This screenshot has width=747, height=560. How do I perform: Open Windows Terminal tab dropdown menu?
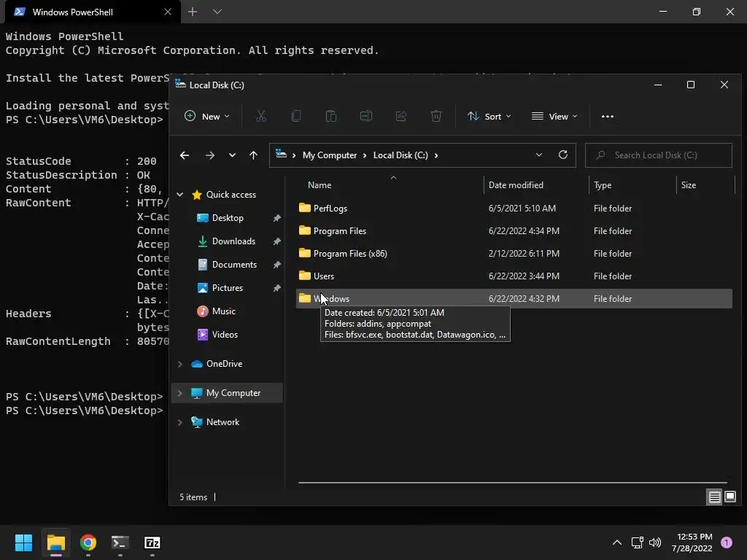click(217, 12)
